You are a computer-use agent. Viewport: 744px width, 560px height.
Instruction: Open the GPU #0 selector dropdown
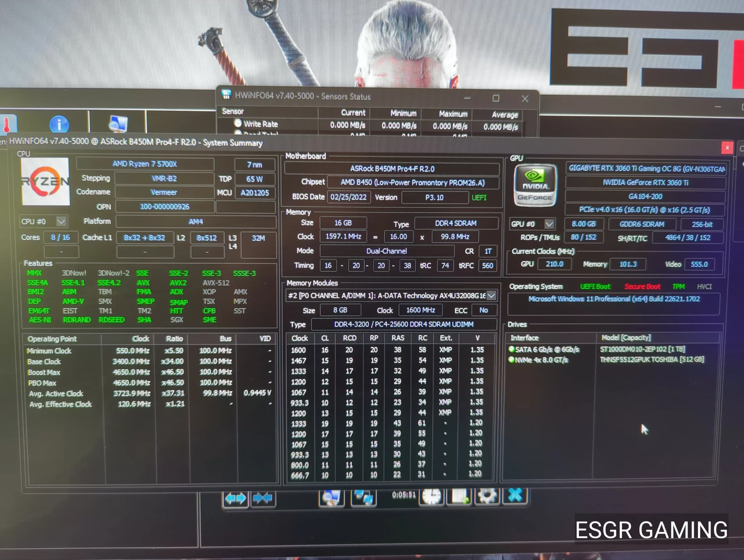(x=549, y=224)
